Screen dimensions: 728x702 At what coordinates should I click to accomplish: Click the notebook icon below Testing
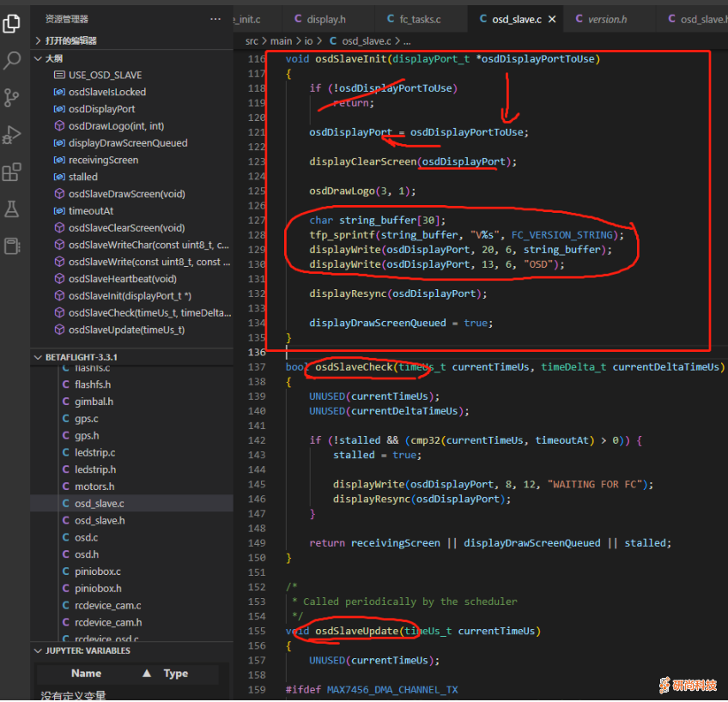tap(12, 246)
